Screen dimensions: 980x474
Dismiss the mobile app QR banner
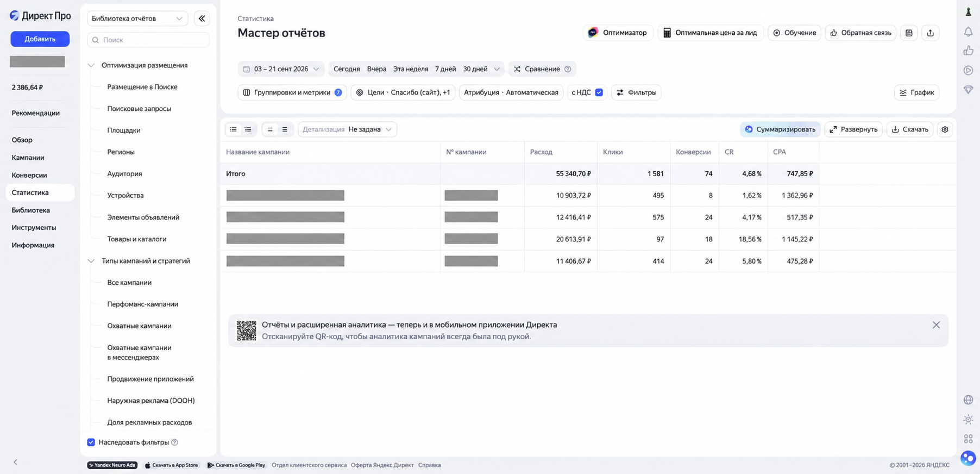(936, 325)
